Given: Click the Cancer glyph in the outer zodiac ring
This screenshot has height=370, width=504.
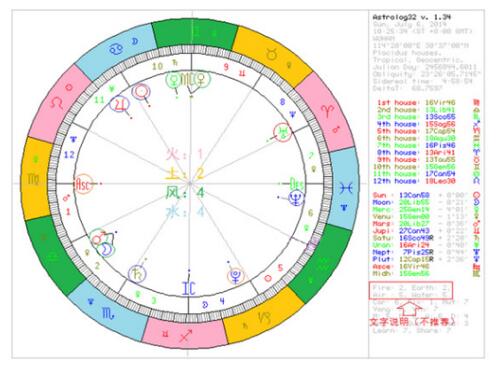Looking at the screenshot, I should click(x=116, y=50).
